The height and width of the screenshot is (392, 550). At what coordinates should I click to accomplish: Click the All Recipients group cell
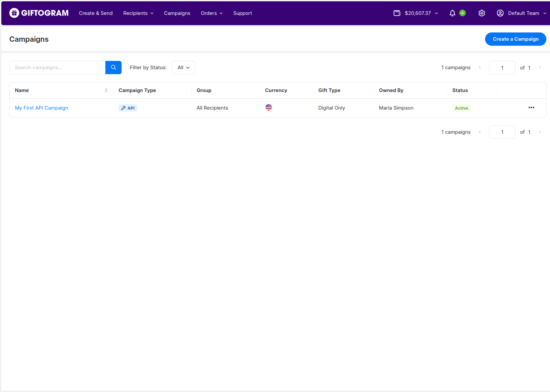(x=212, y=108)
